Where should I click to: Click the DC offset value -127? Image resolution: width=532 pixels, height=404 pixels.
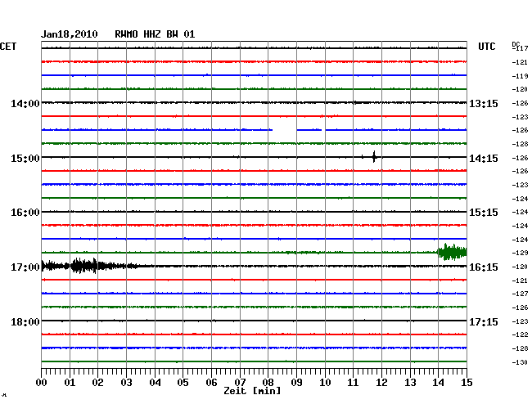(520, 294)
